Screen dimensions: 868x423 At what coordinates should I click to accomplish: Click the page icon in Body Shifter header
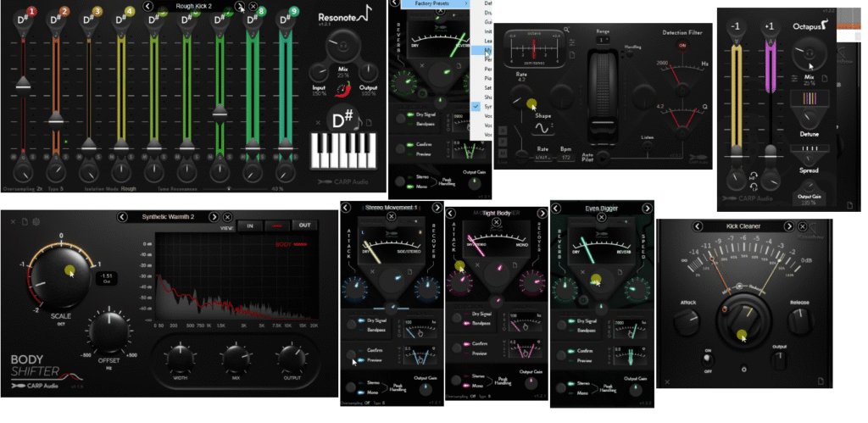tap(25, 222)
